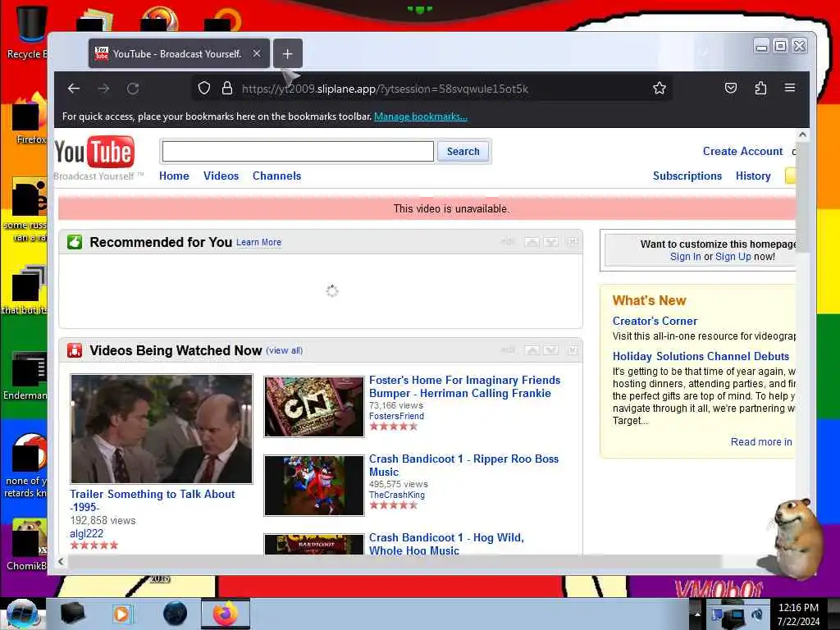Open Holiday Solutions Channel Debuts link

point(701,356)
